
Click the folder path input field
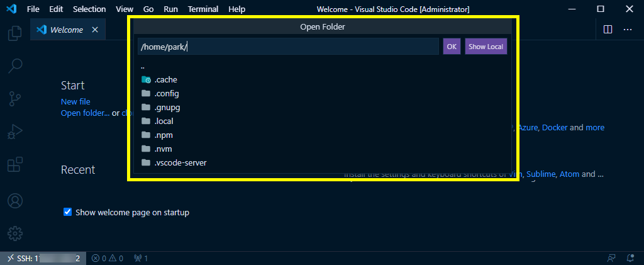[x=288, y=47]
